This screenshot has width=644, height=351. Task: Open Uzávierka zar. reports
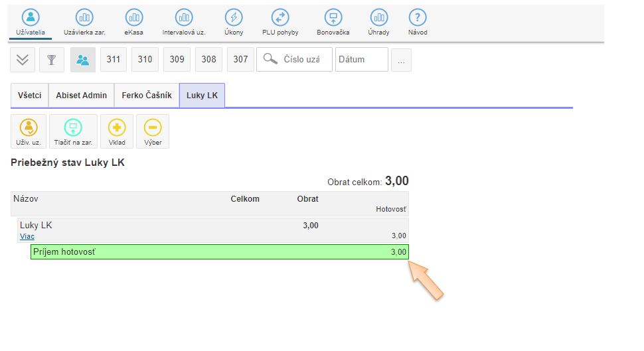[84, 18]
